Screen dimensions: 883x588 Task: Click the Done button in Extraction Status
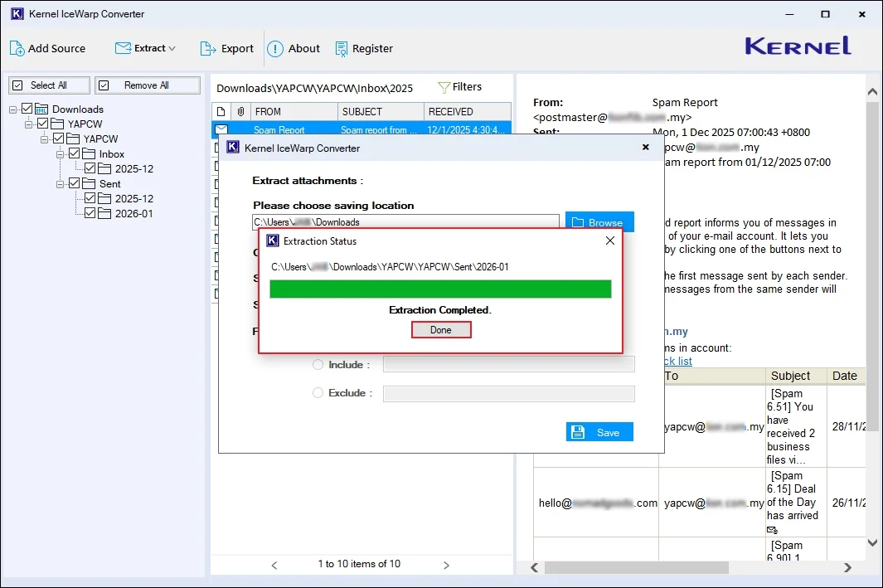pos(441,329)
